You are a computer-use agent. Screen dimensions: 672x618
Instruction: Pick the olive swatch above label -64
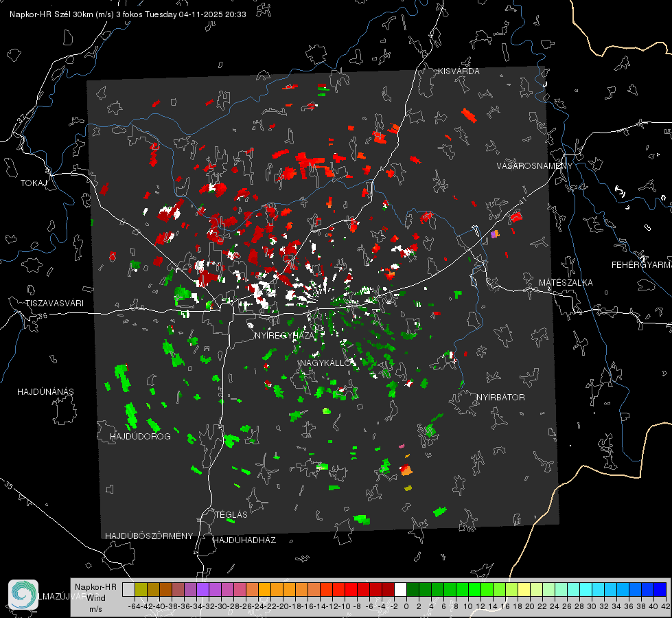pyautogui.click(x=141, y=589)
